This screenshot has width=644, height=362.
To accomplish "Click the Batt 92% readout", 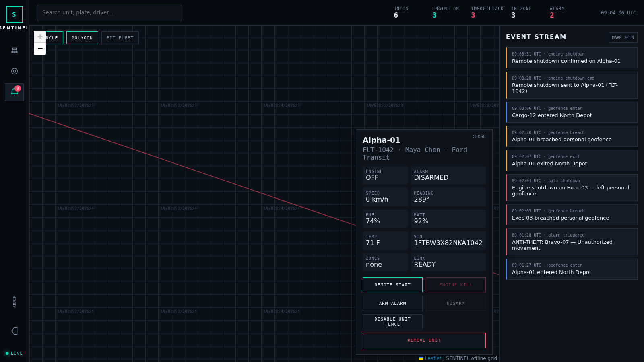I will coord(448,219).
